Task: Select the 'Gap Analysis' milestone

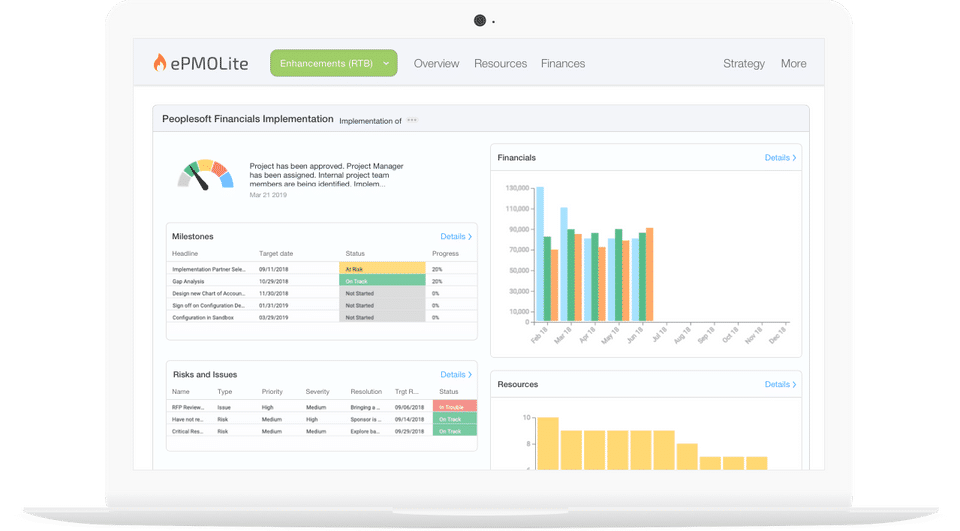Action: 321,281
